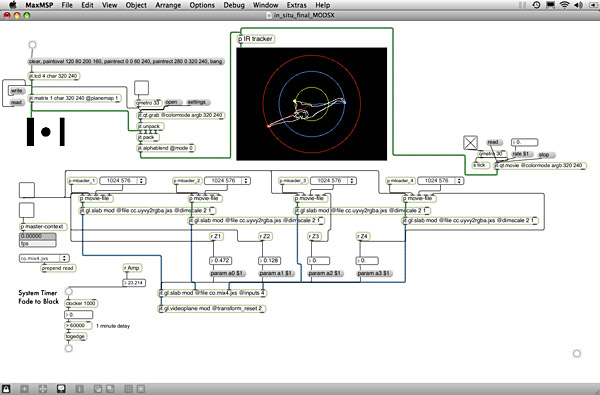The image size is (600, 395).
Task: Click the bang button above the clear message
Action: pyautogui.click(x=33, y=45)
